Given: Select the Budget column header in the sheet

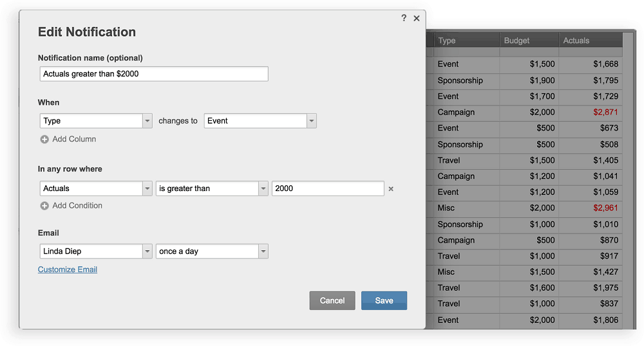Looking at the screenshot, I should (529, 41).
